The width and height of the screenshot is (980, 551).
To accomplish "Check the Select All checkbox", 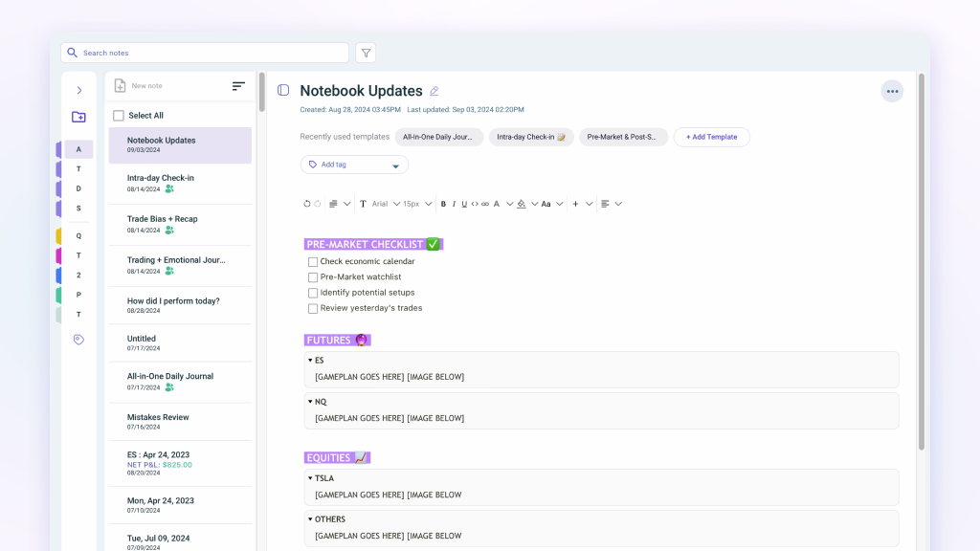I will [x=119, y=116].
